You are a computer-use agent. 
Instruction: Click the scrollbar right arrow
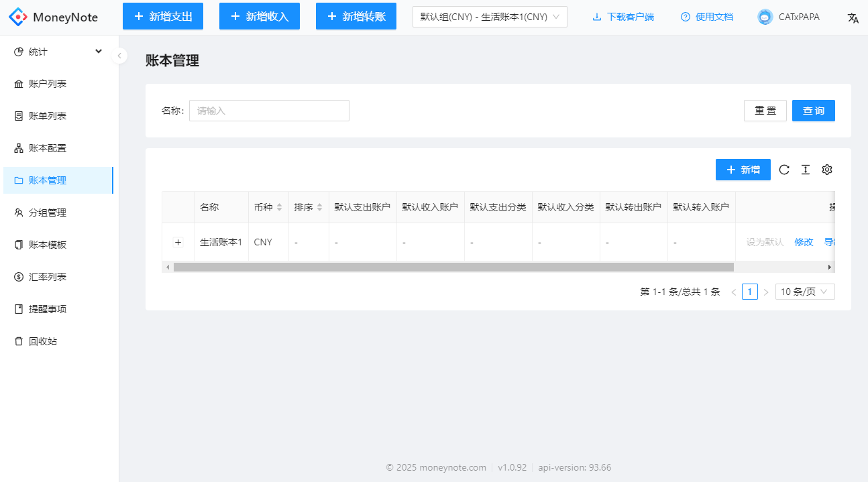[x=830, y=267]
